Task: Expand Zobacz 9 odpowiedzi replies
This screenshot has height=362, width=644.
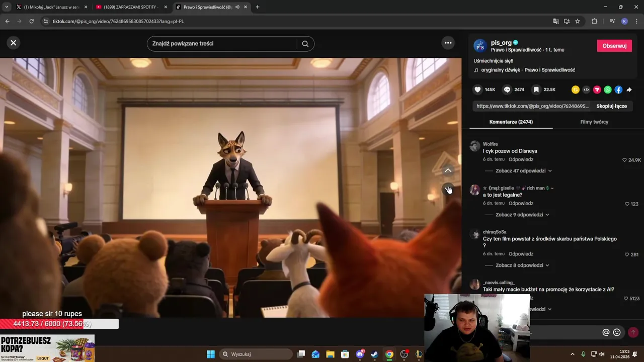Action: [522, 215]
